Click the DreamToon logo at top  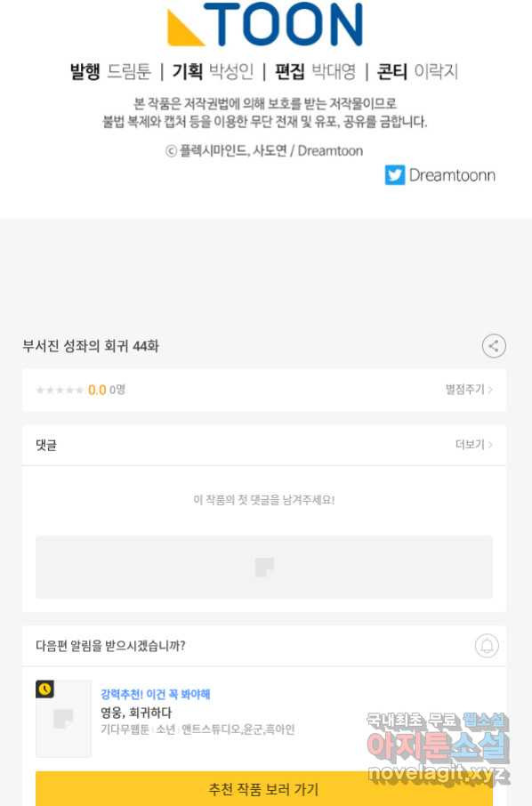[265, 24]
